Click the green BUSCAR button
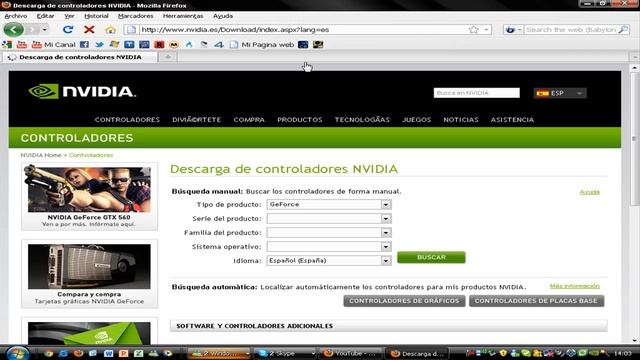This screenshot has width=640, height=360. pyautogui.click(x=431, y=257)
